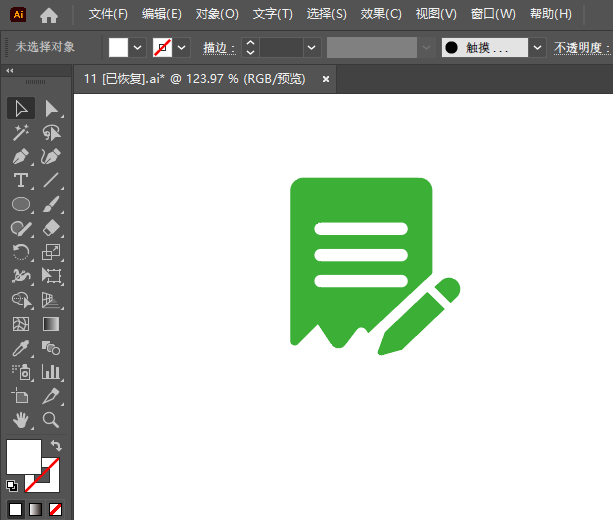Open the 对象(O) menu
The height and width of the screenshot is (520, 613).
(x=217, y=14)
